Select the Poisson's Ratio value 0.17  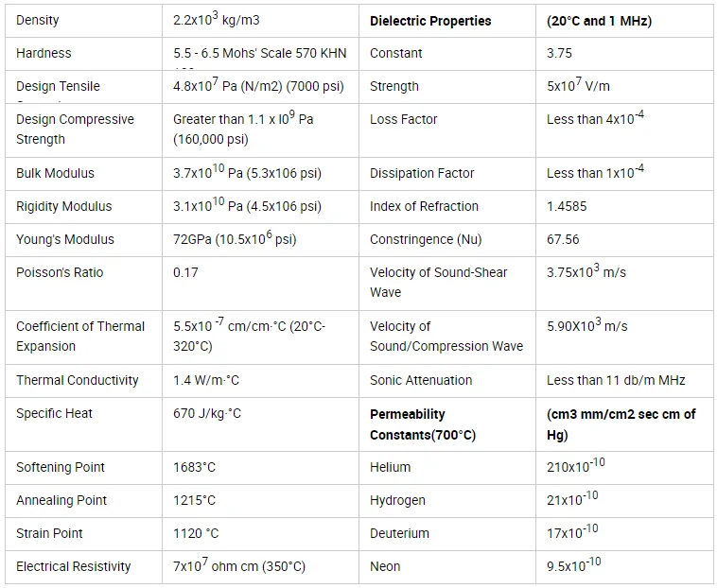[185, 272]
